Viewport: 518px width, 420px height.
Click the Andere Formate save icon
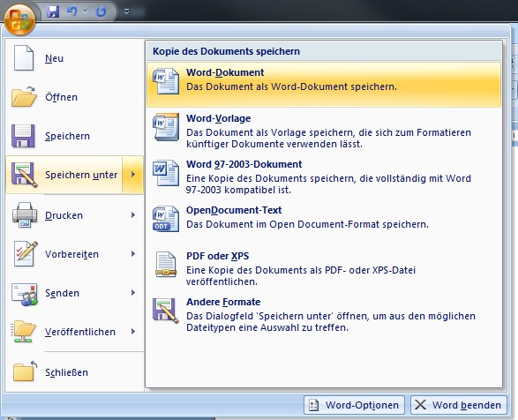click(x=166, y=311)
